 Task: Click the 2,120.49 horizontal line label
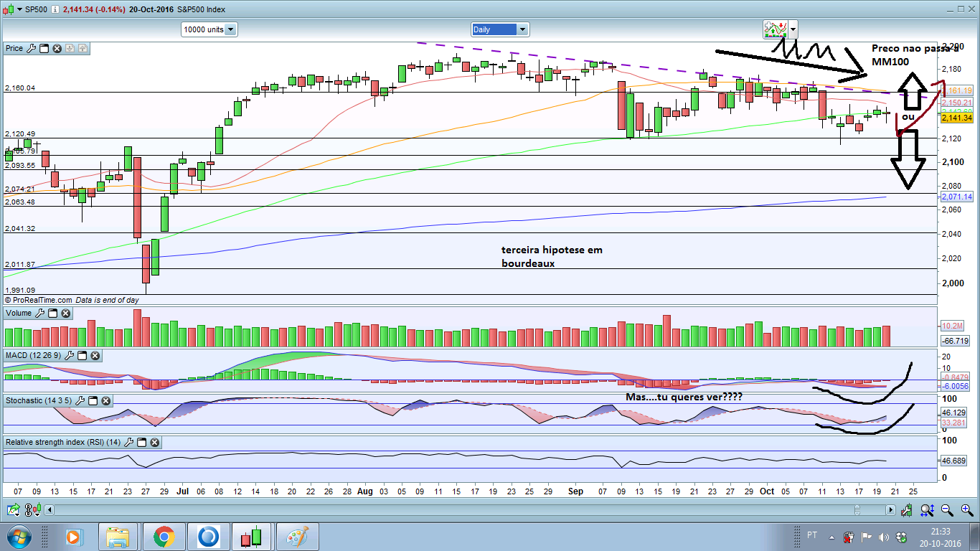click(x=20, y=134)
